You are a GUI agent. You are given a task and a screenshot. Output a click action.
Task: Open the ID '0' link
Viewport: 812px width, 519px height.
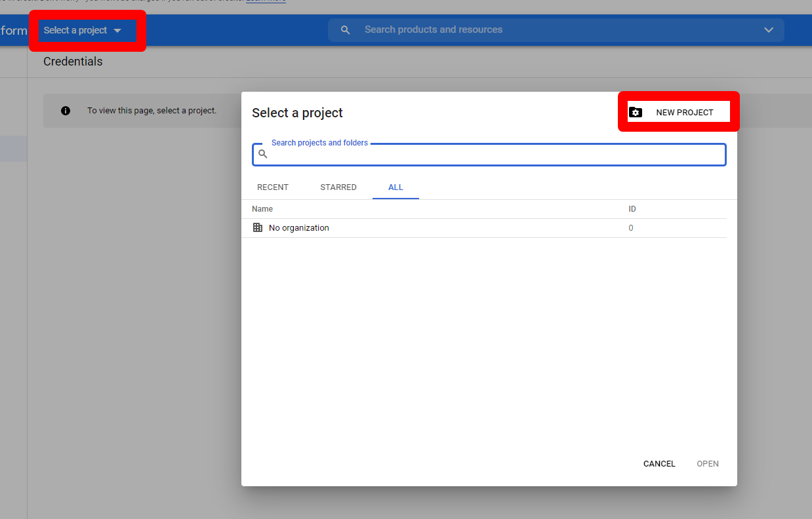point(631,228)
